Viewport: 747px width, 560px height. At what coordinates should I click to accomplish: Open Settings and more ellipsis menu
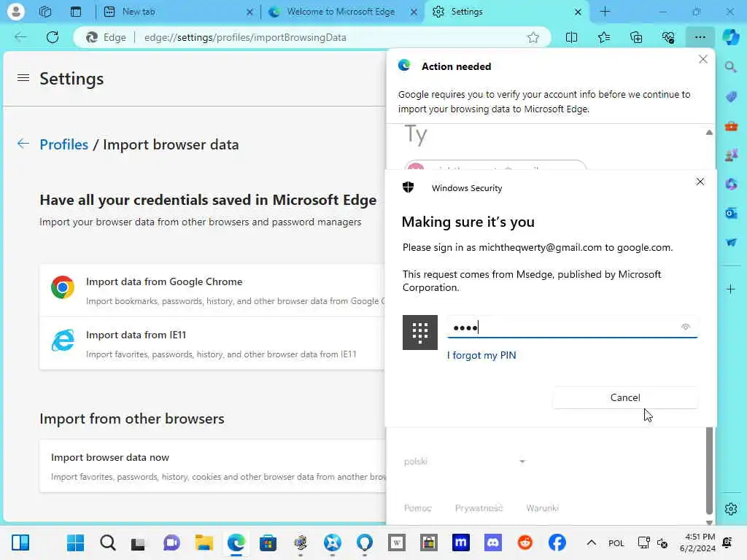(700, 37)
